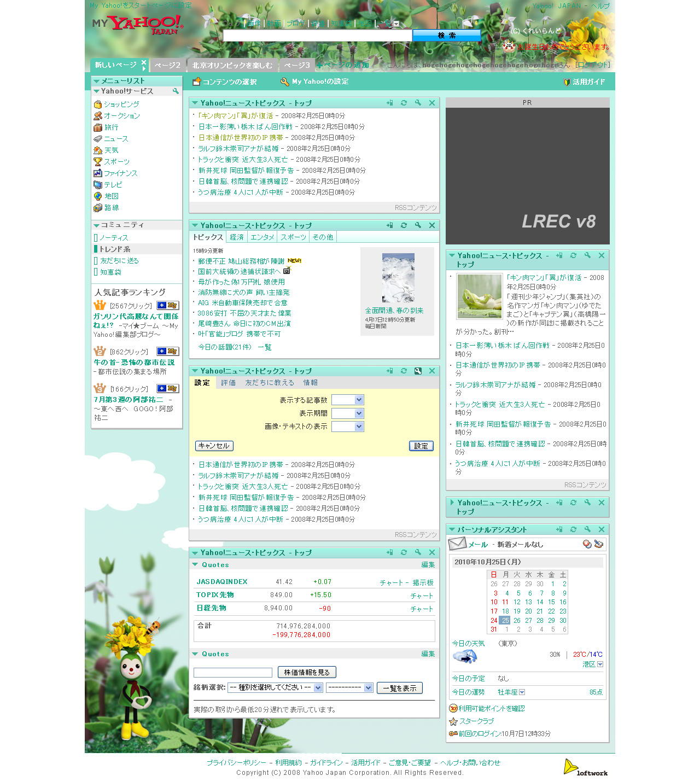Open the dashed dropdown left of 一覧を表示
The width and height of the screenshot is (700, 782).
click(x=349, y=688)
